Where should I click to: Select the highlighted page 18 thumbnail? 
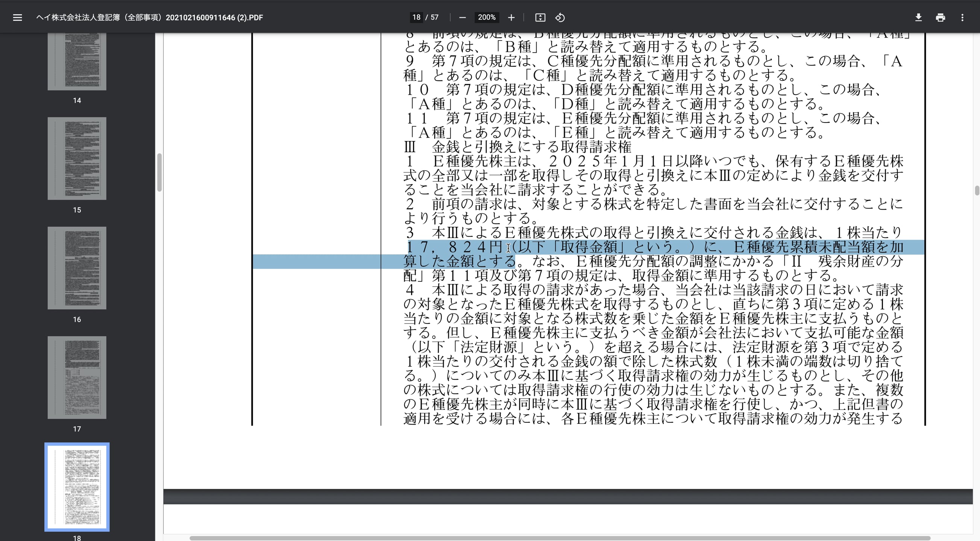pyautogui.click(x=77, y=487)
